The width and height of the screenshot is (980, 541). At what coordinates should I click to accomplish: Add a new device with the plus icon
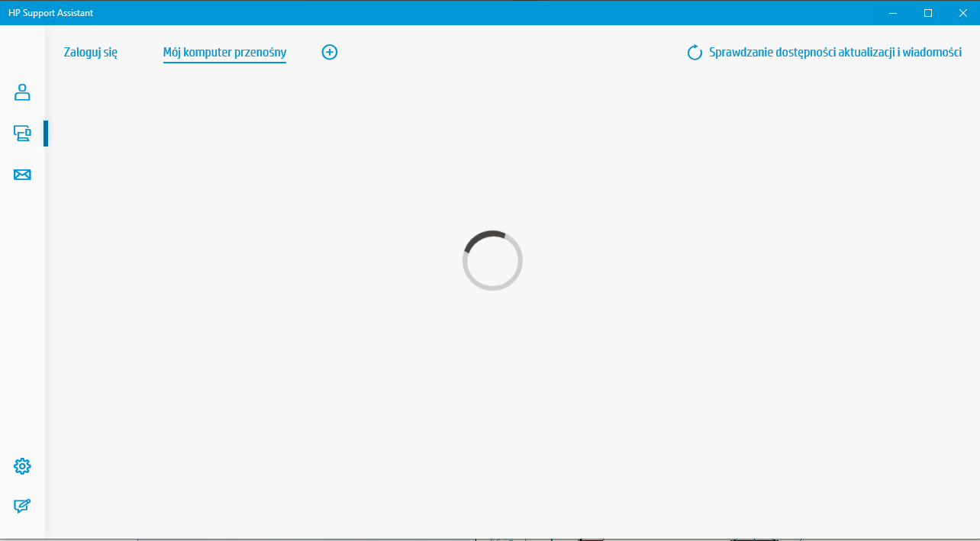click(329, 52)
